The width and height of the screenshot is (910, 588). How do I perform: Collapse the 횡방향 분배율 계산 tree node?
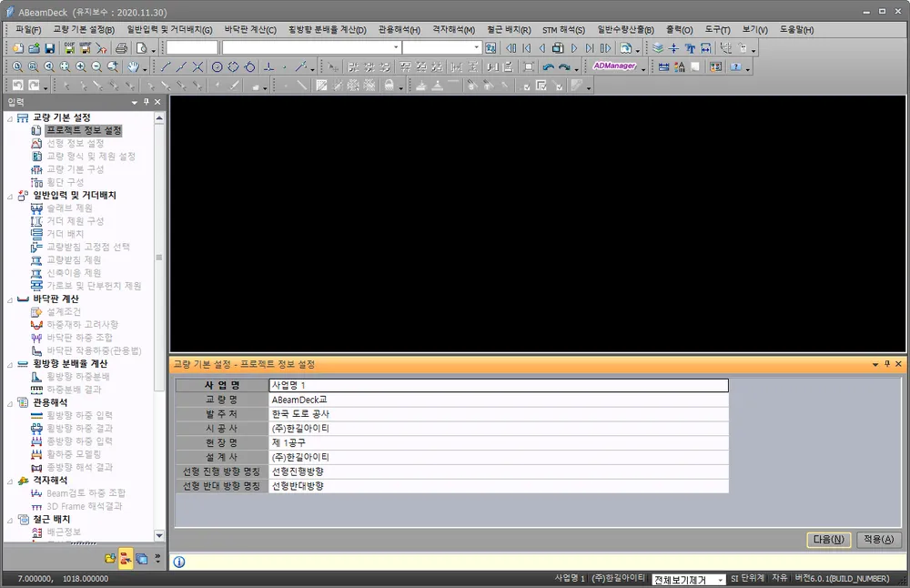10,364
